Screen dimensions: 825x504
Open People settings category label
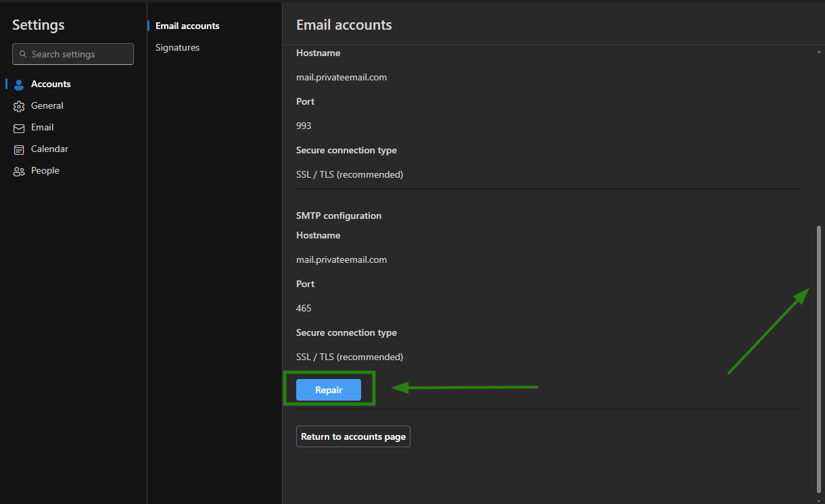click(45, 170)
